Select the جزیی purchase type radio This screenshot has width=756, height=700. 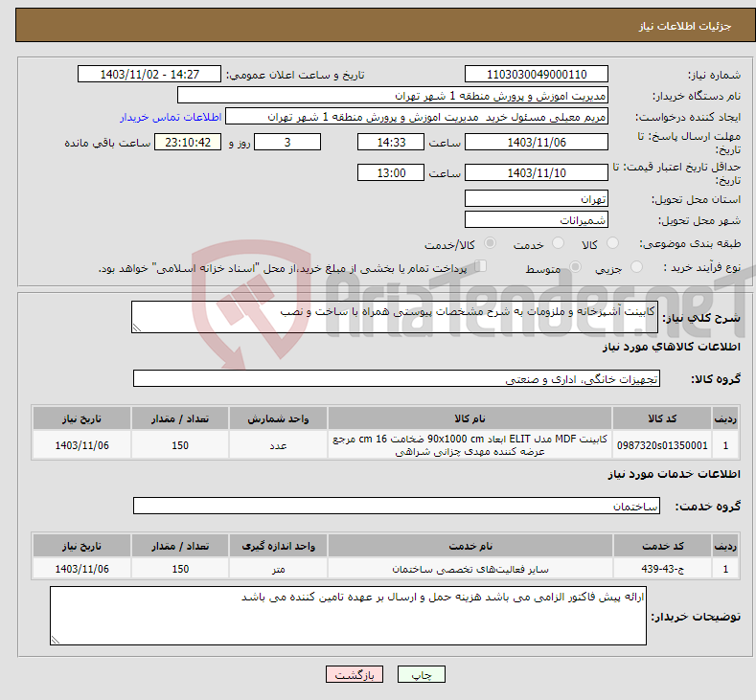636,267
